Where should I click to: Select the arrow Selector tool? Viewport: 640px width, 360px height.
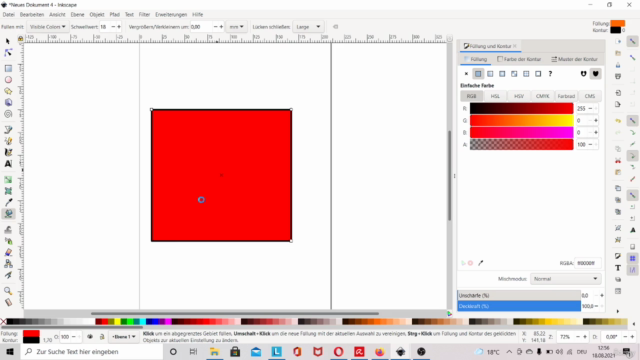pyautogui.click(x=8, y=41)
